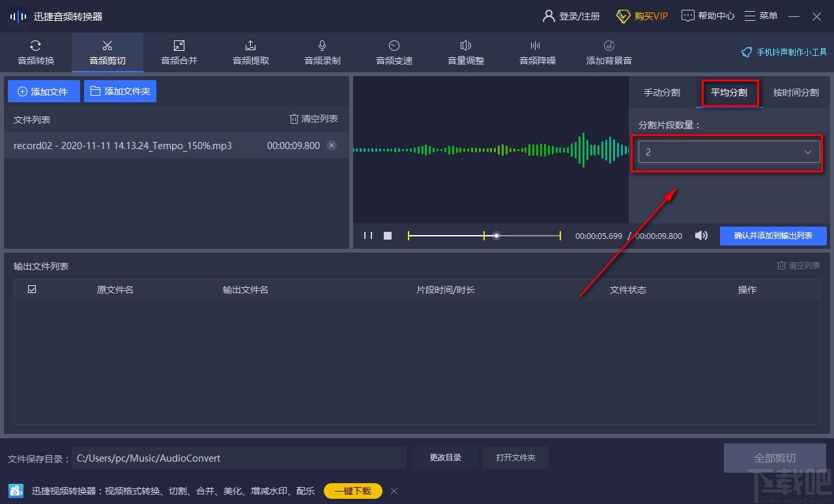Switch to the 按时间分割 tab
834x504 pixels.
[x=796, y=92]
